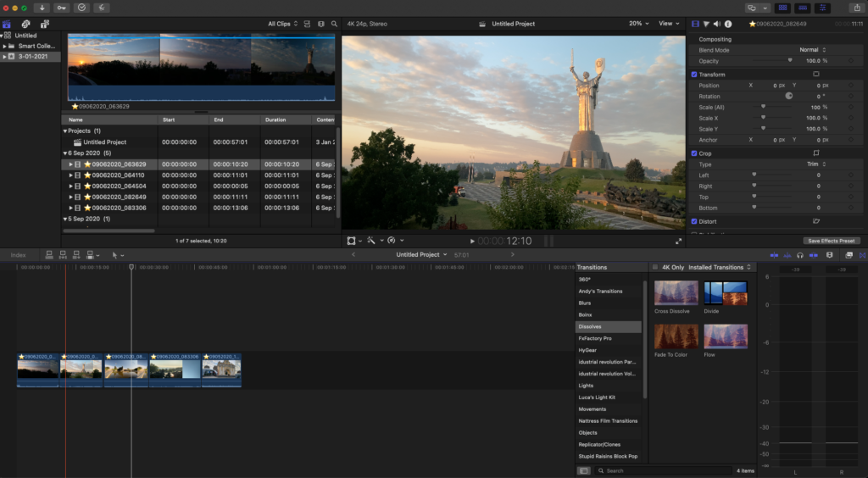Viewport: 868px width, 478px height.
Task: Click the insert clip edit icon
Action: pyautogui.click(x=63, y=255)
